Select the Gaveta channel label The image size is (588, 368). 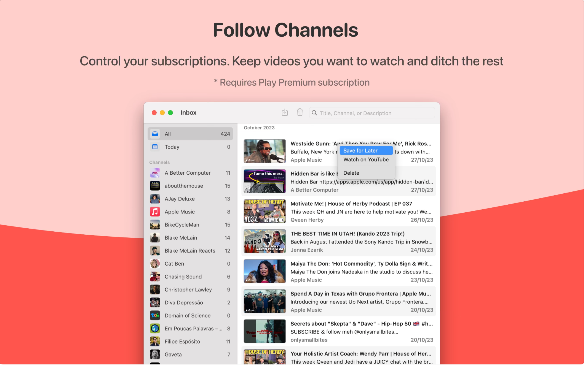(173, 355)
